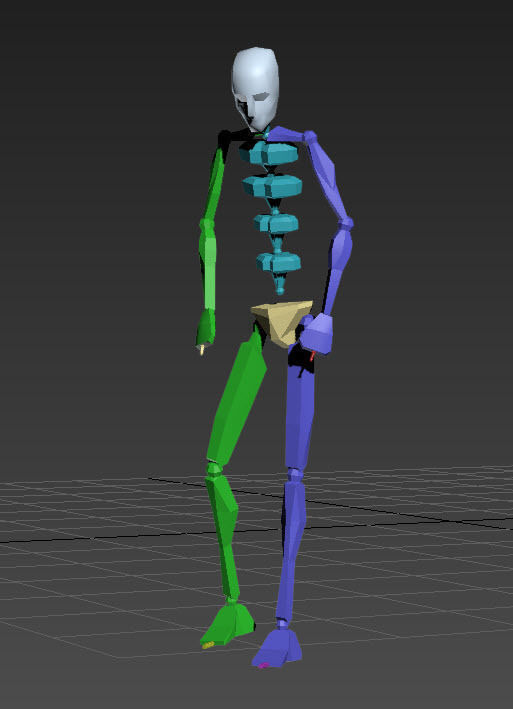The height and width of the screenshot is (709, 513).
Task: Select the lowest wide teal spine segment
Action: 279,262
